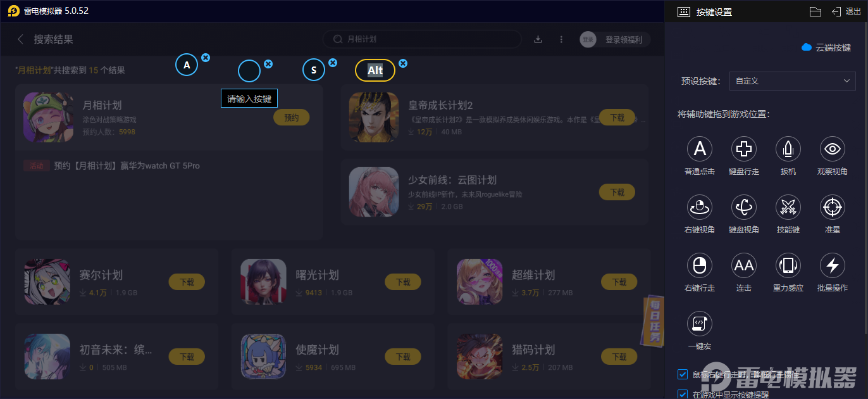
Task: Select the 准星 crosshair icon
Action: (x=833, y=207)
